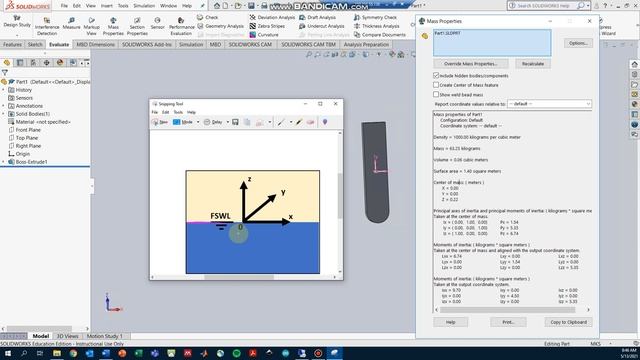
Task: Run Symmetry Check
Action: (x=375, y=18)
